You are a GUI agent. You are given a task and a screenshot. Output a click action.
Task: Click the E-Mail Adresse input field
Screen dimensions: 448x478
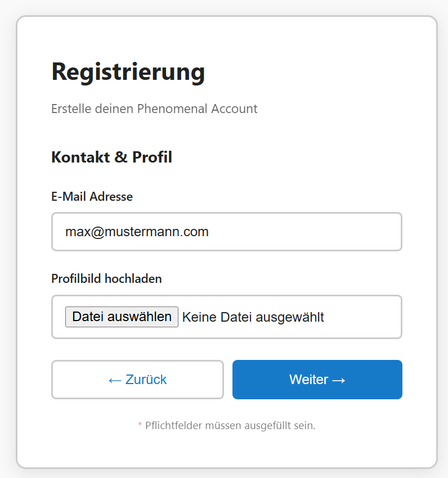pyautogui.click(x=226, y=232)
